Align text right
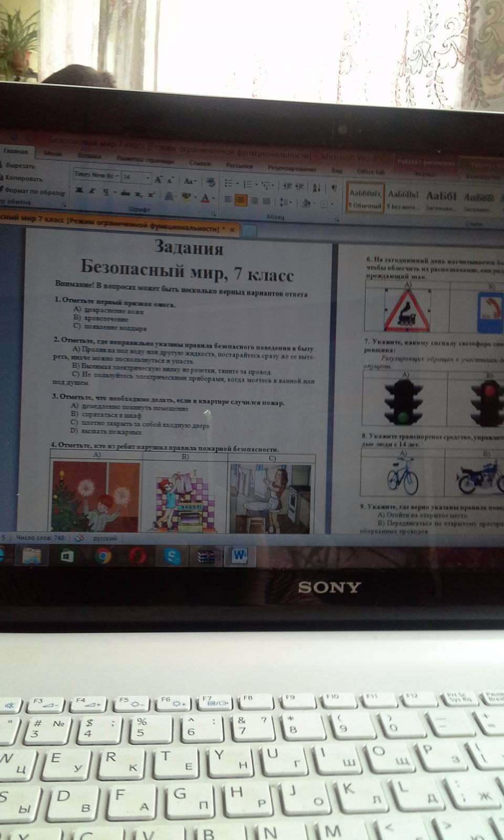 (254, 201)
